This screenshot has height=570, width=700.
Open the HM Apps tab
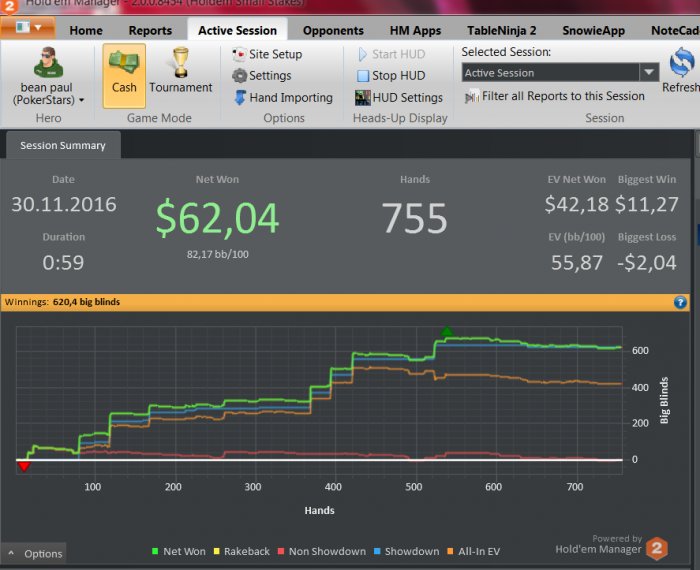415,30
